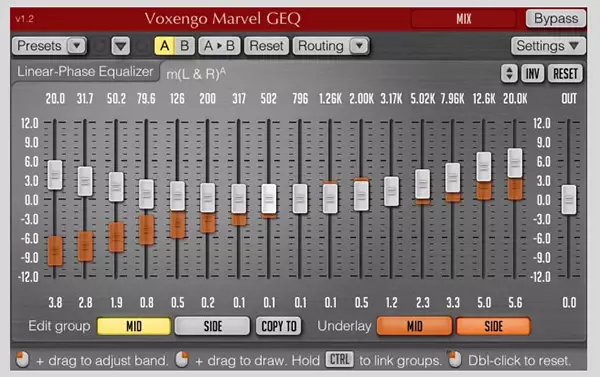Click the 502 Hz band fader handle
Image resolution: width=600 pixels, height=377 pixels.
tap(269, 199)
